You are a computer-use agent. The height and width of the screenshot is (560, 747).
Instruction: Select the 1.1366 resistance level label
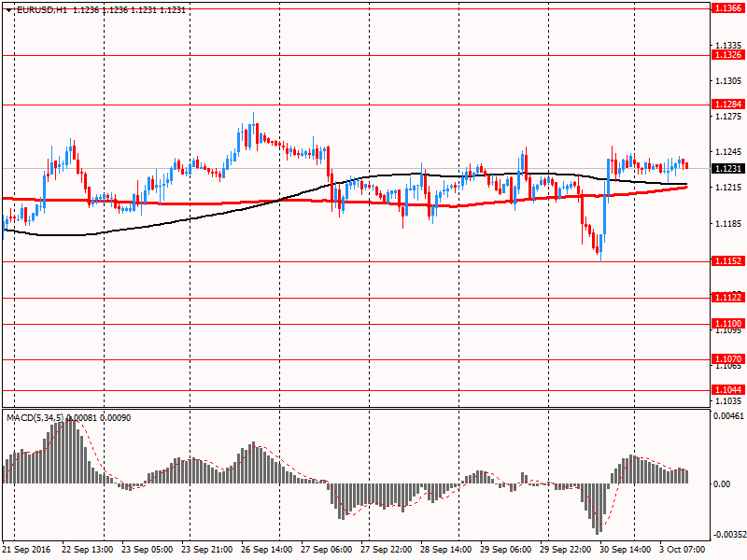click(x=728, y=8)
